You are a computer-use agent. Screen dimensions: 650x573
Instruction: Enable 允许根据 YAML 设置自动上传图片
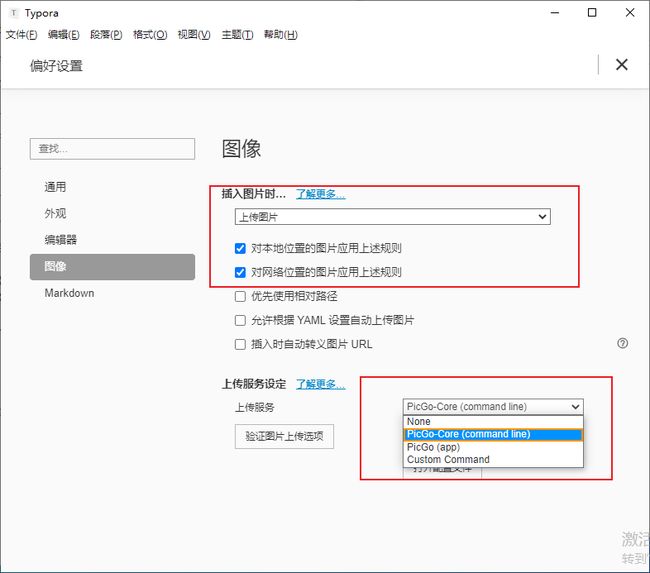point(240,320)
